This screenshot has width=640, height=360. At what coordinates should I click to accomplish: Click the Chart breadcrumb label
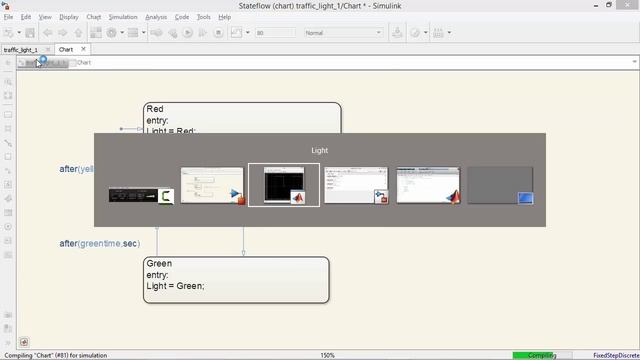tap(84, 62)
